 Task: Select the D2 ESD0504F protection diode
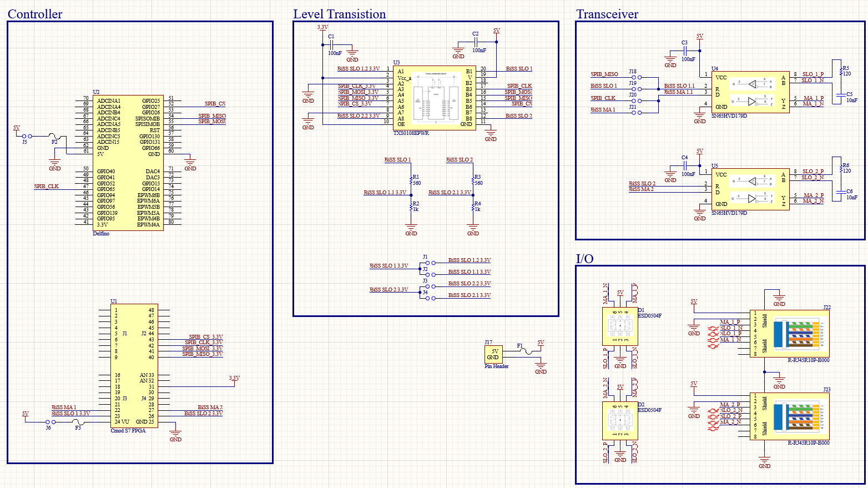(620, 421)
